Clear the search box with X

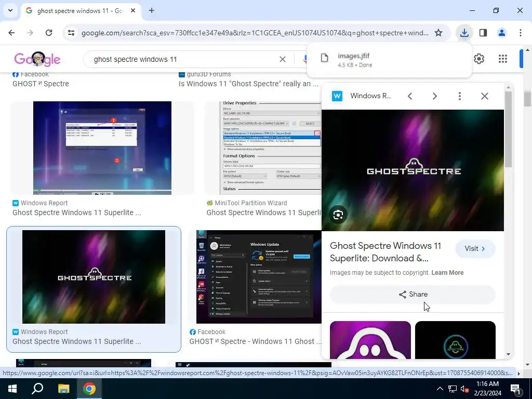tap(282, 59)
